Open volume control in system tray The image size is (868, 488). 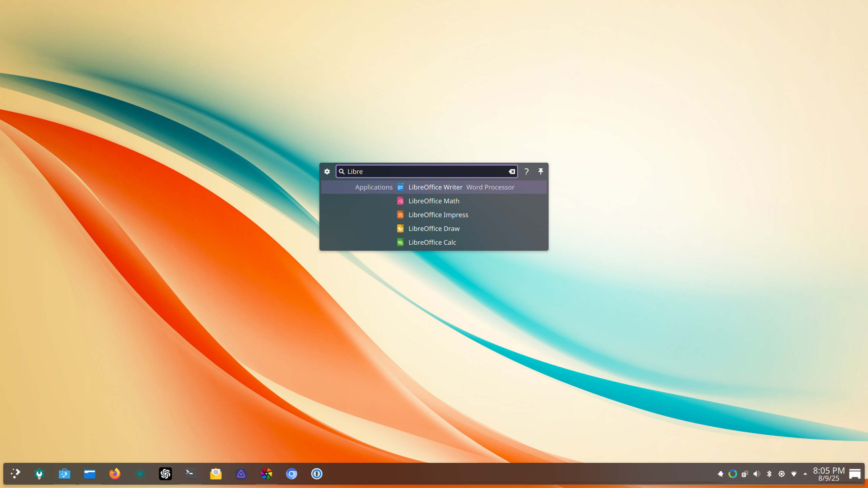(756, 474)
